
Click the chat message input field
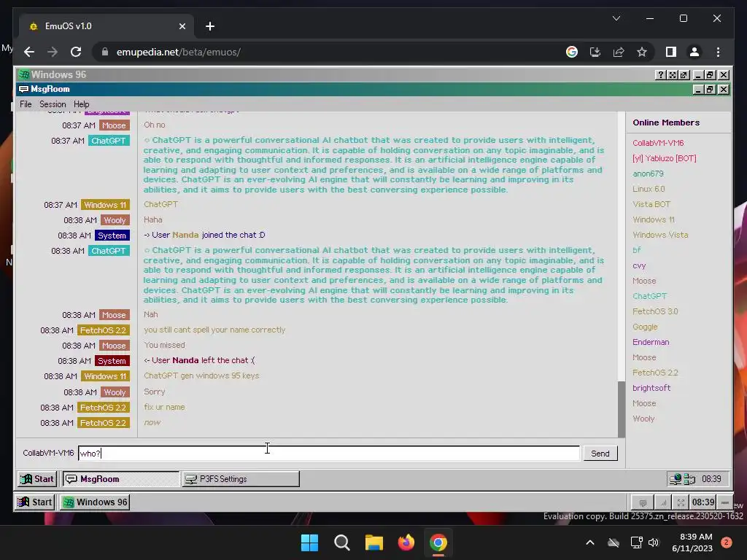pos(329,454)
